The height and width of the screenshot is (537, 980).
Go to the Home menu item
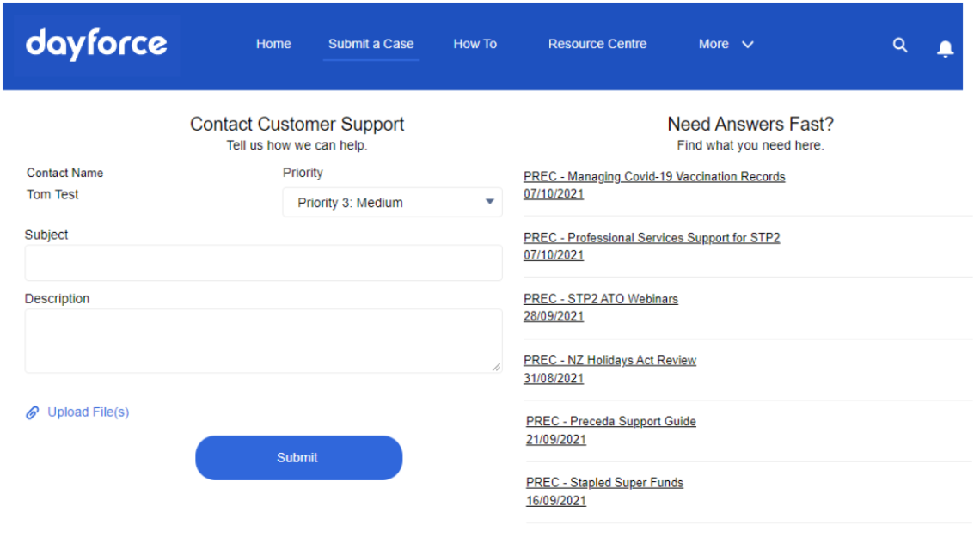(273, 44)
